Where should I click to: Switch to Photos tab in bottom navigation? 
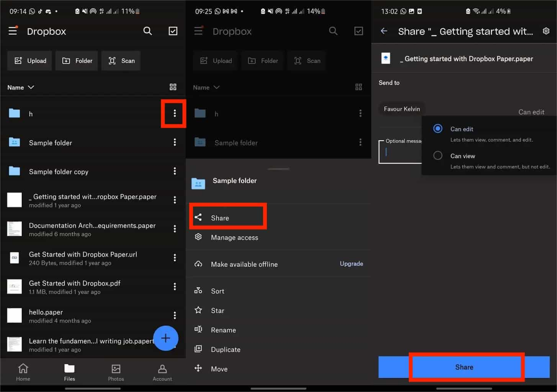tap(116, 372)
